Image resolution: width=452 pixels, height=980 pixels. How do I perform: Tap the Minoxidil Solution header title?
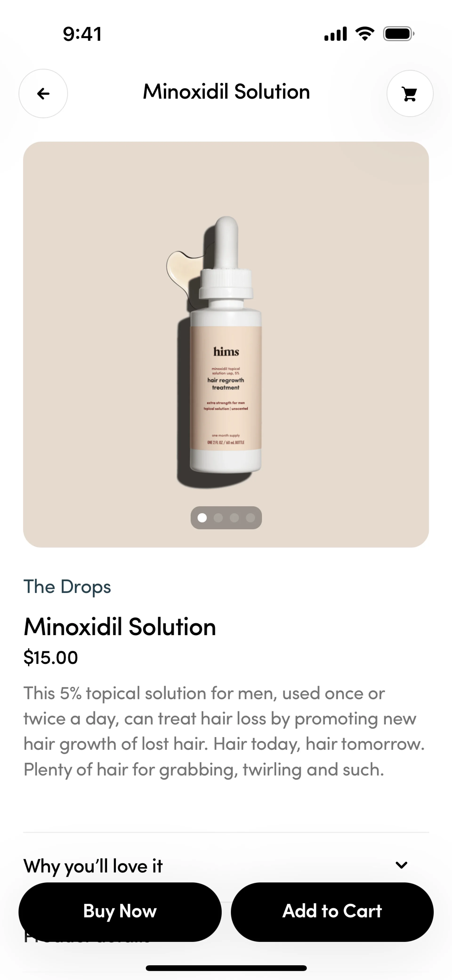pos(226,92)
